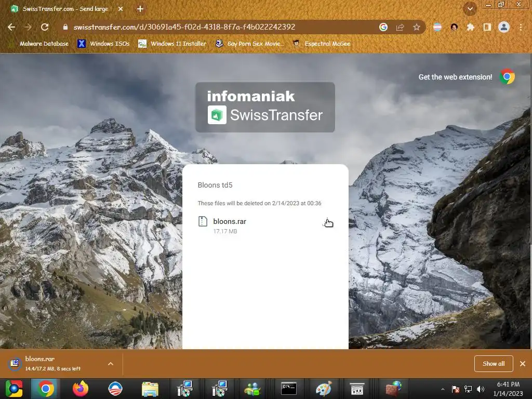532x399 pixels.
Task: Reload the SwissTransfer page
Action: (x=45, y=27)
